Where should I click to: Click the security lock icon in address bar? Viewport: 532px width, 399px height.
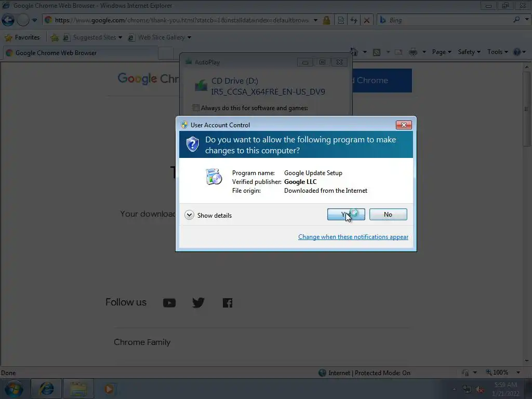tap(326, 20)
